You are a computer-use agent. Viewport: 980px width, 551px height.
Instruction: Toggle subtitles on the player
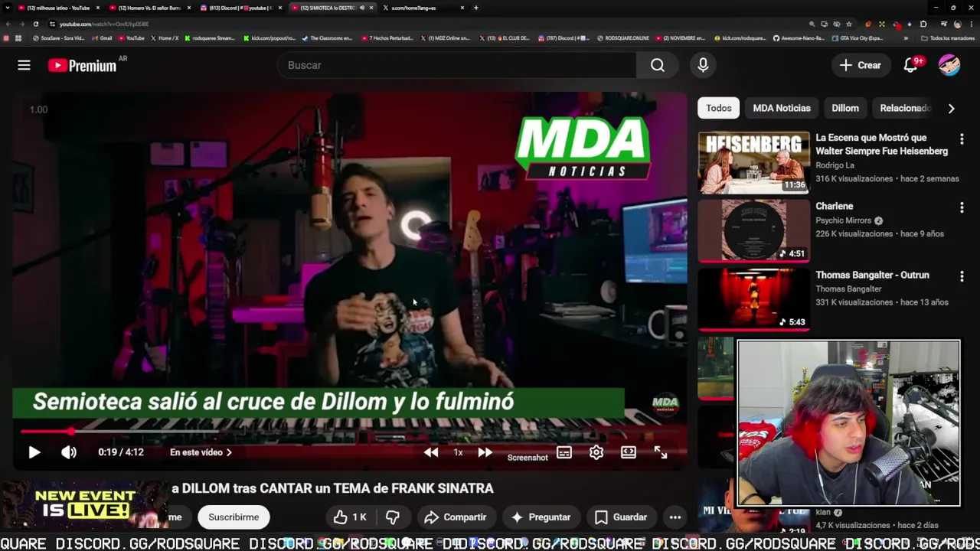564,452
